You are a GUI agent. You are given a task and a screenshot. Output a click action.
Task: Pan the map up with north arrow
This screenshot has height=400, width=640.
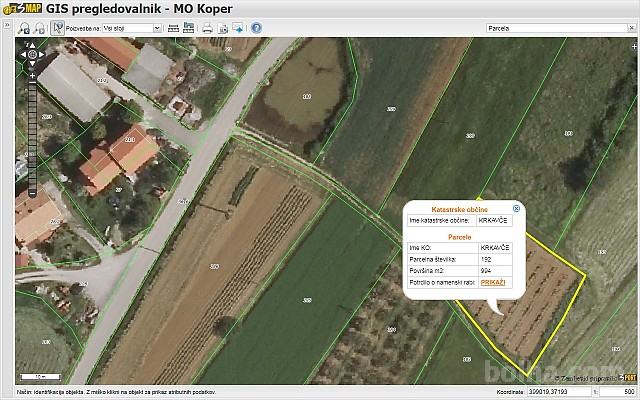32,46
